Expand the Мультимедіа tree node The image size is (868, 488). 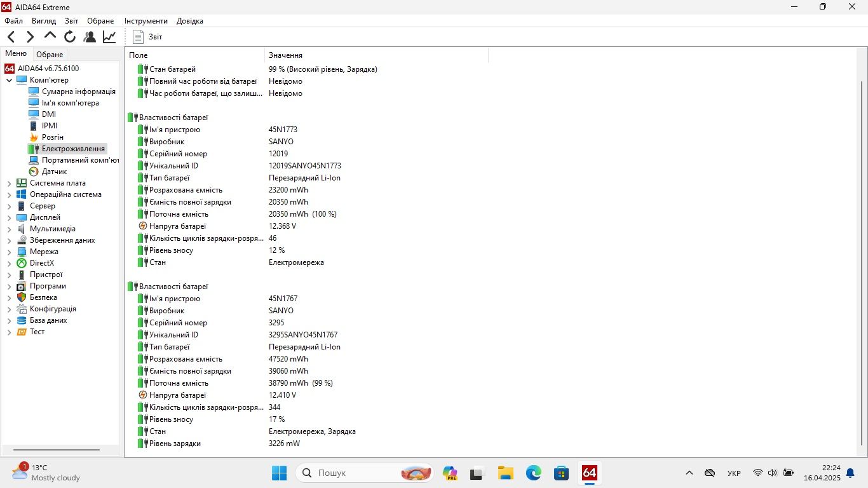[9, 229]
